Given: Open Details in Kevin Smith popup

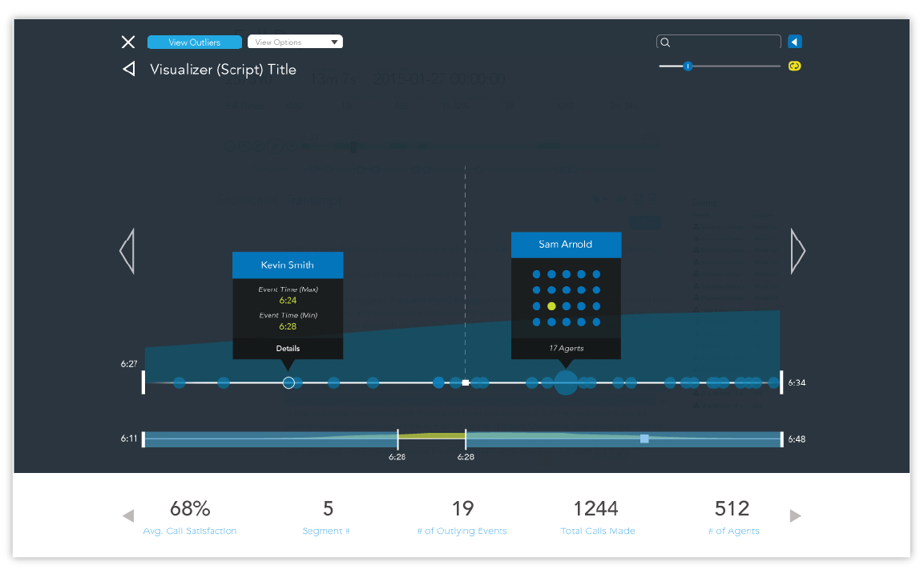Looking at the screenshot, I should pyautogui.click(x=288, y=349).
